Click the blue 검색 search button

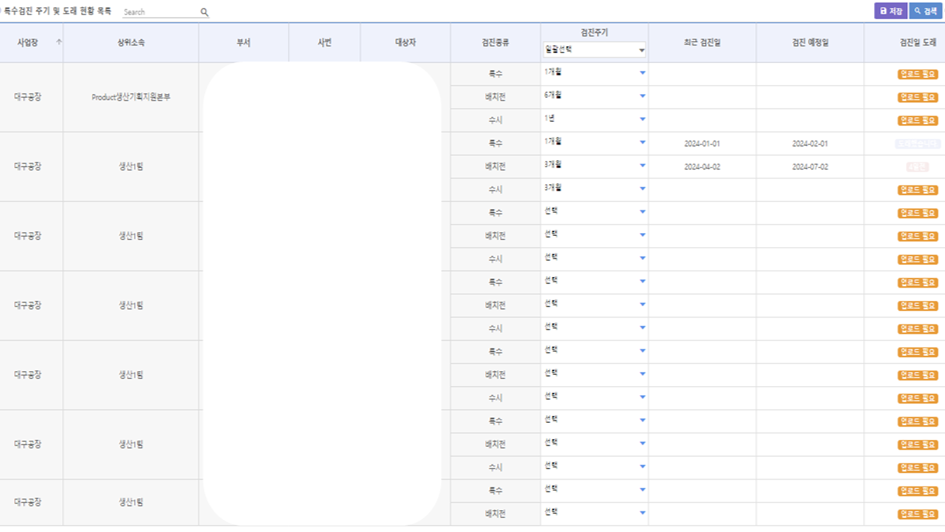coord(926,11)
